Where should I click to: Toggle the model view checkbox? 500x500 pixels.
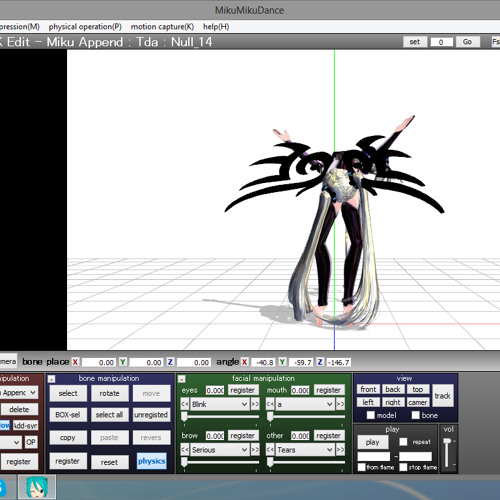[370, 415]
